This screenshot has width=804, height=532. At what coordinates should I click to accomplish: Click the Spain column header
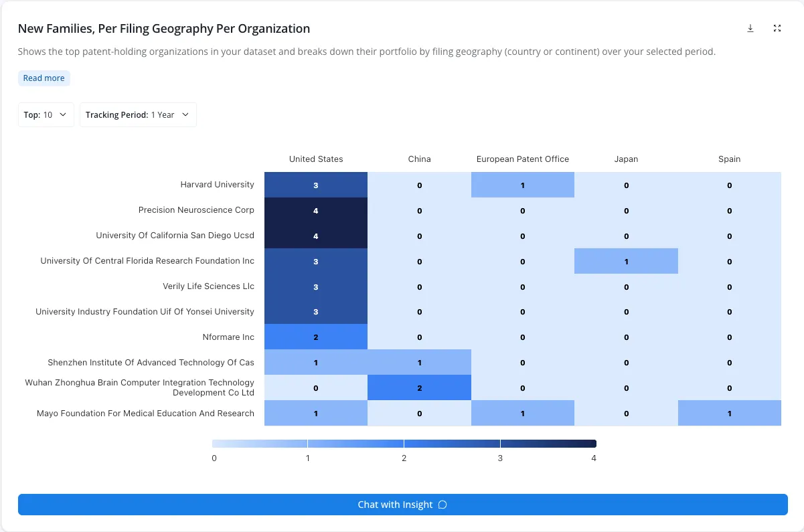(730, 159)
